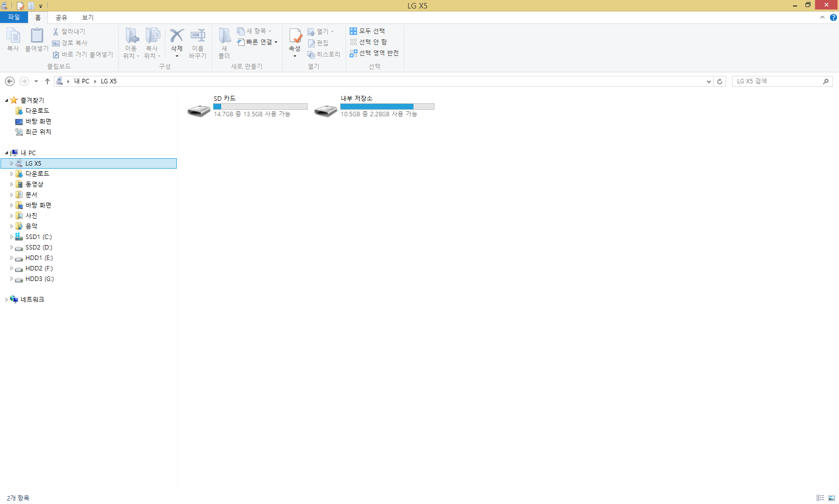This screenshot has height=504, width=839.
Task: Open the 복사 위치 (Copy to) menu
Action: point(152,43)
